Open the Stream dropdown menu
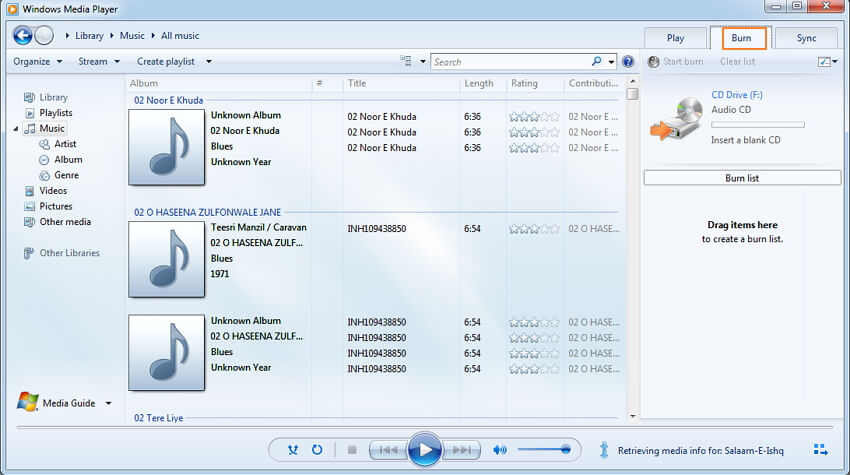Viewport: 850px width, 475px height. coord(99,61)
